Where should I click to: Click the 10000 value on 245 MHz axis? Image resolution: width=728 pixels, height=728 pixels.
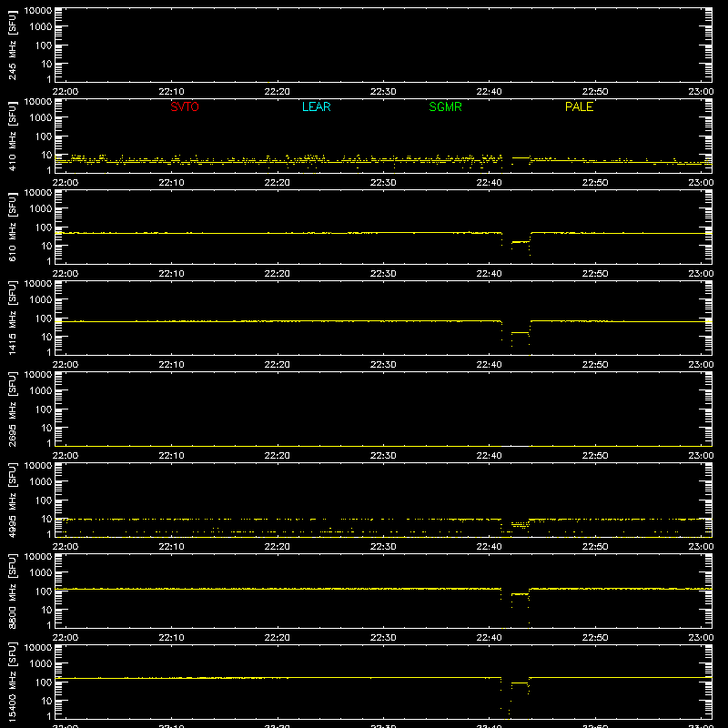(38, 11)
